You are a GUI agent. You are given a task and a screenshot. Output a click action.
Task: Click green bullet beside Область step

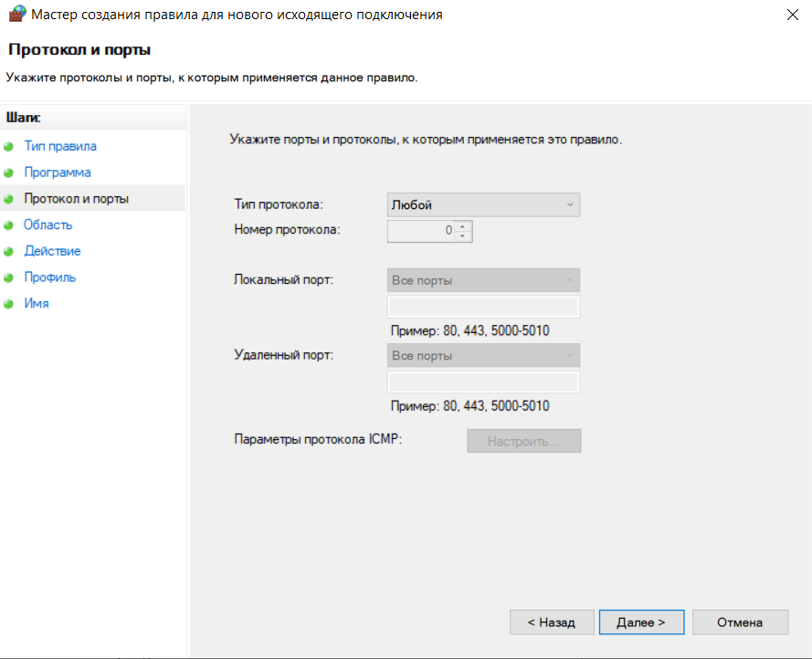8,225
